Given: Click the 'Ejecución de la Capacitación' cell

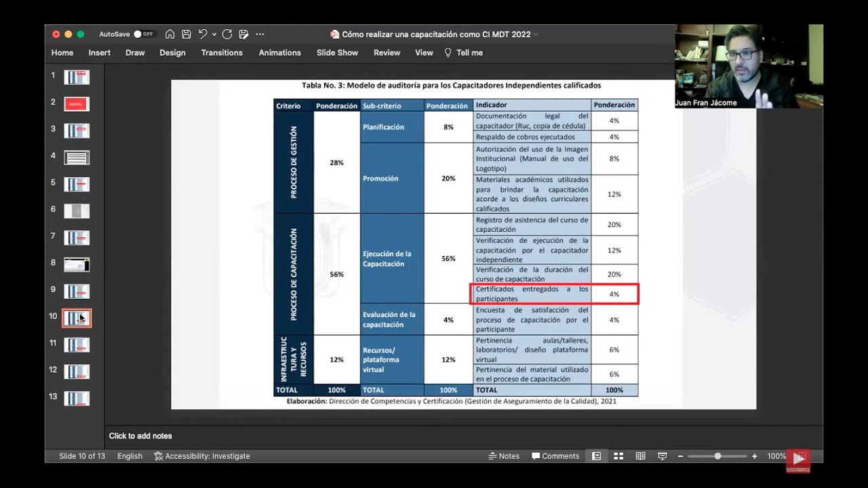Looking at the screenshot, I should 392,259.
